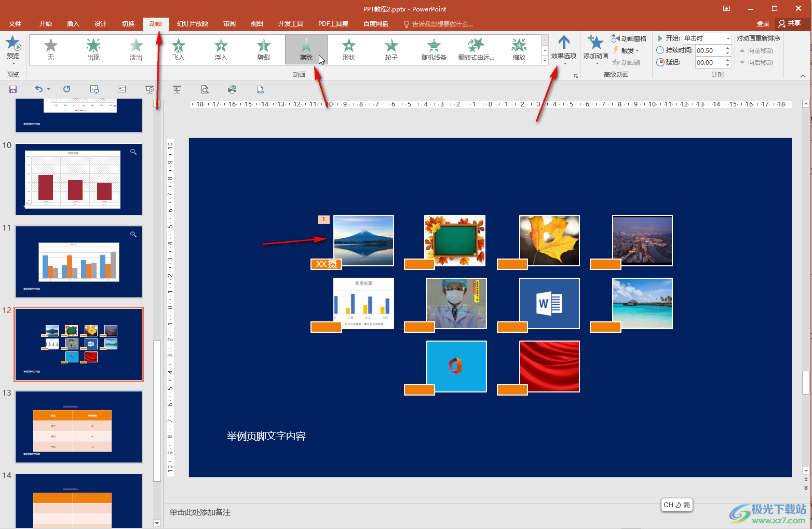Viewport: 812px width, 529px height.
Task: Collapse the ribbon with the chevron
Action: [803, 76]
